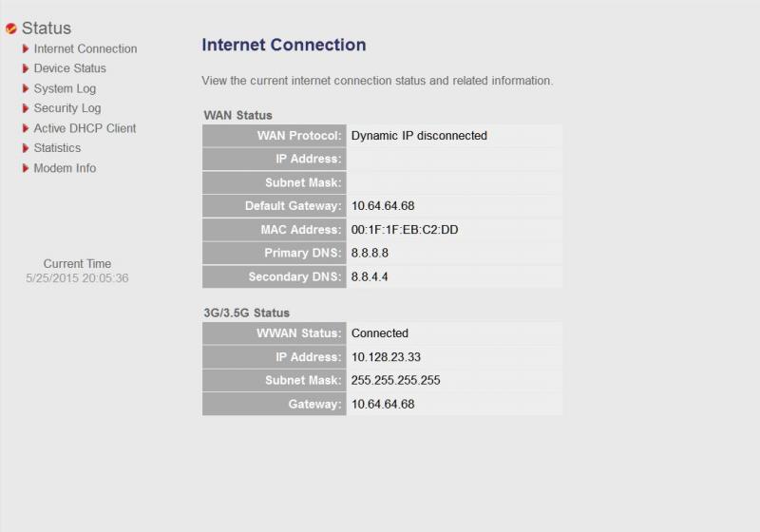
Task: Click the arrow bullet beside Modem Info
Action: click(26, 168)
